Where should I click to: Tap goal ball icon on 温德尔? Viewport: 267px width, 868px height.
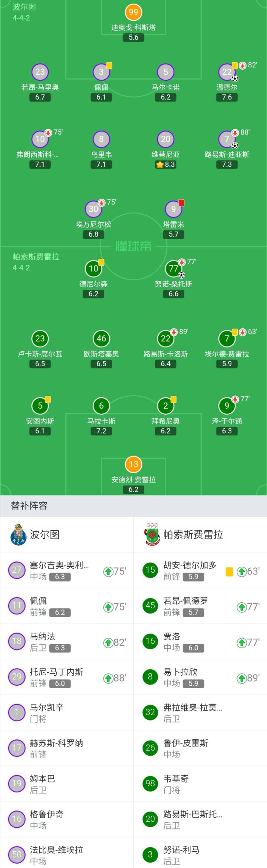tap(235, 79)
